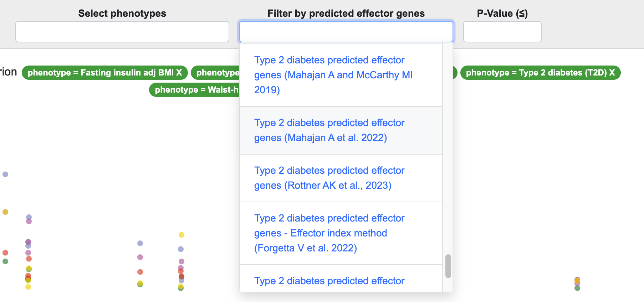Click the 'Select phenotypes' column header label

(122, 13)
